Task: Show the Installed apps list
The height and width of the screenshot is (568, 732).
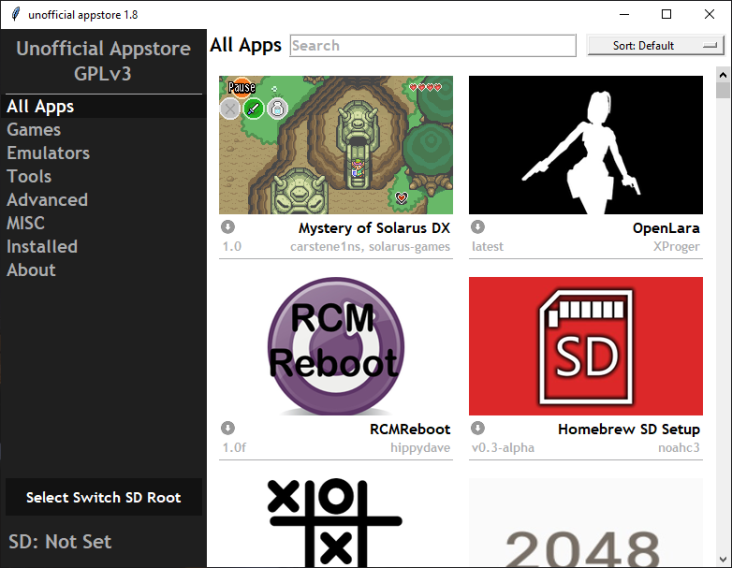Action: pos(104,246)
